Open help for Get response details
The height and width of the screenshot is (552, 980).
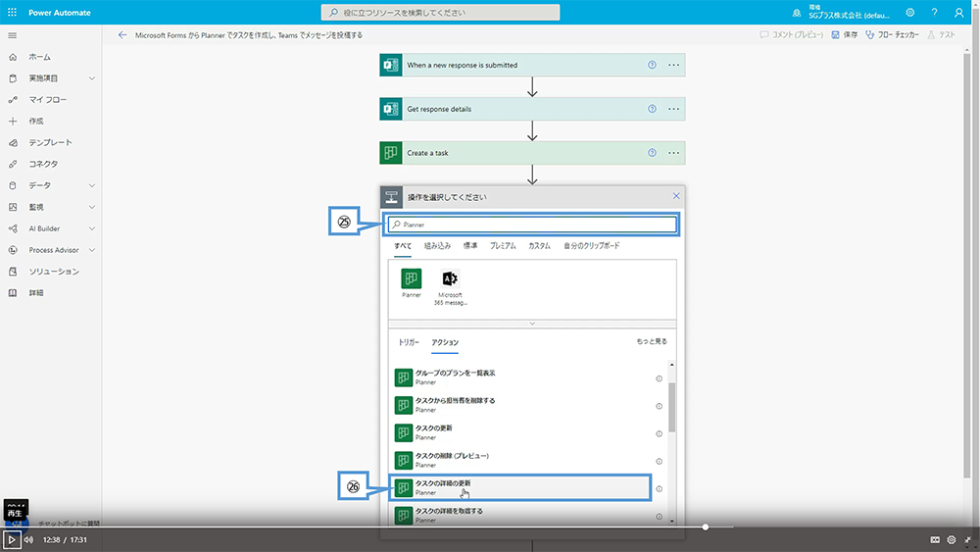coord(652,109)
